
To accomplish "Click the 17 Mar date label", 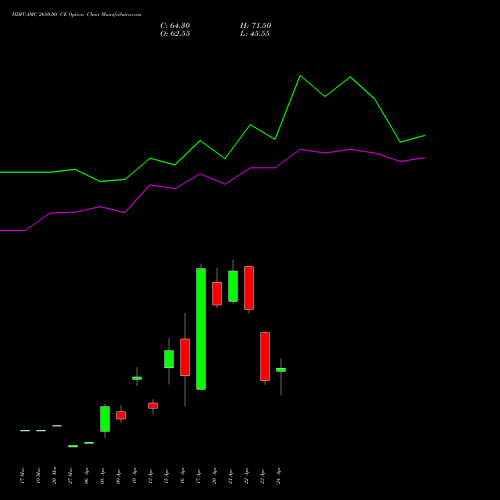I will (22, 476).
